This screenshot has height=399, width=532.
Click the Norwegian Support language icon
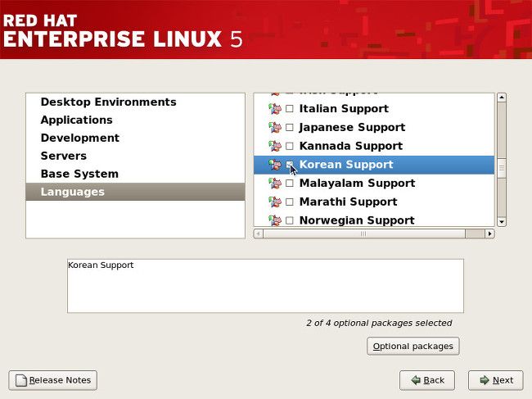[275, 220]
